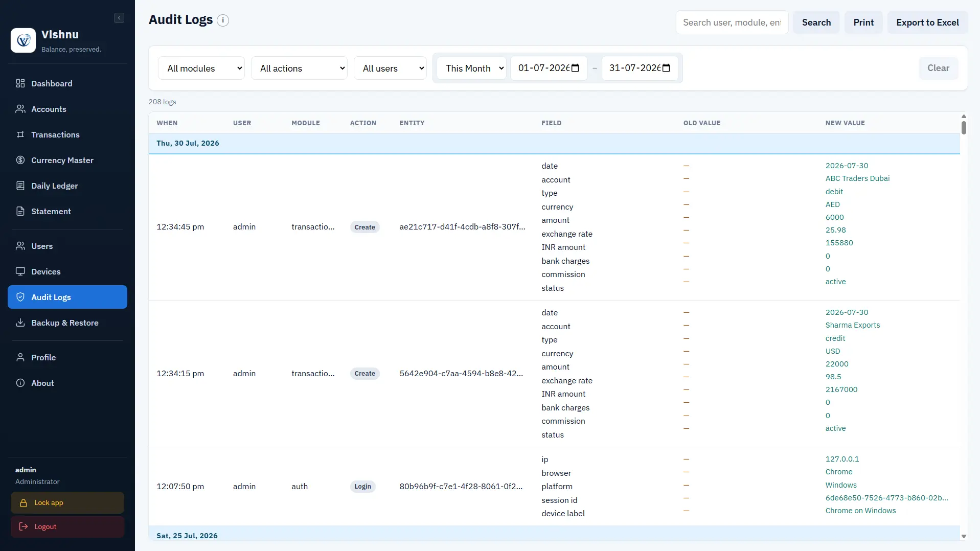980x551 pixels.
Task: Click the Sharma Exports value
Action: pyautogui.click(x=852, y=325)
